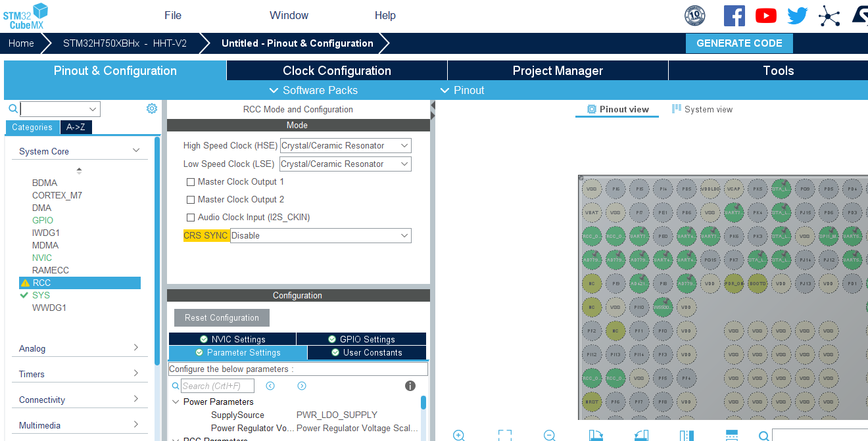
Task: Enable Master Clock Output 2
Action: (x=191, y=199)
